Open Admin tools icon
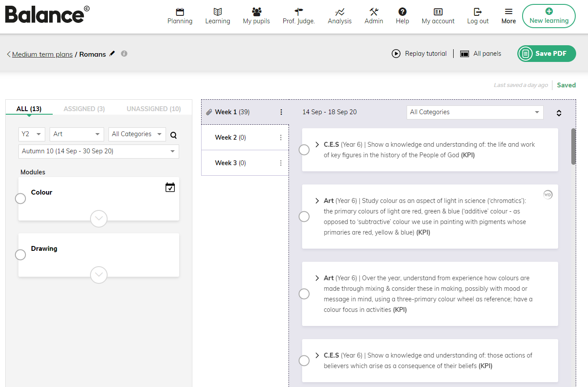Viewport: 588px width, 387px height. click(374, 12)
